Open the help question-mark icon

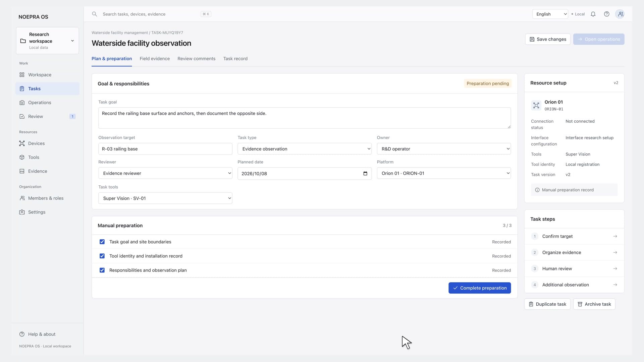606,14
